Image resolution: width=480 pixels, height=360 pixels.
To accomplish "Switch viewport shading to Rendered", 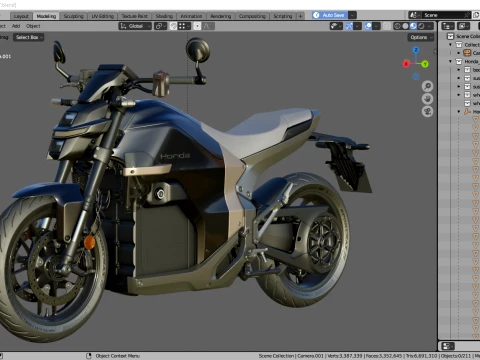I will pos(421,26).
